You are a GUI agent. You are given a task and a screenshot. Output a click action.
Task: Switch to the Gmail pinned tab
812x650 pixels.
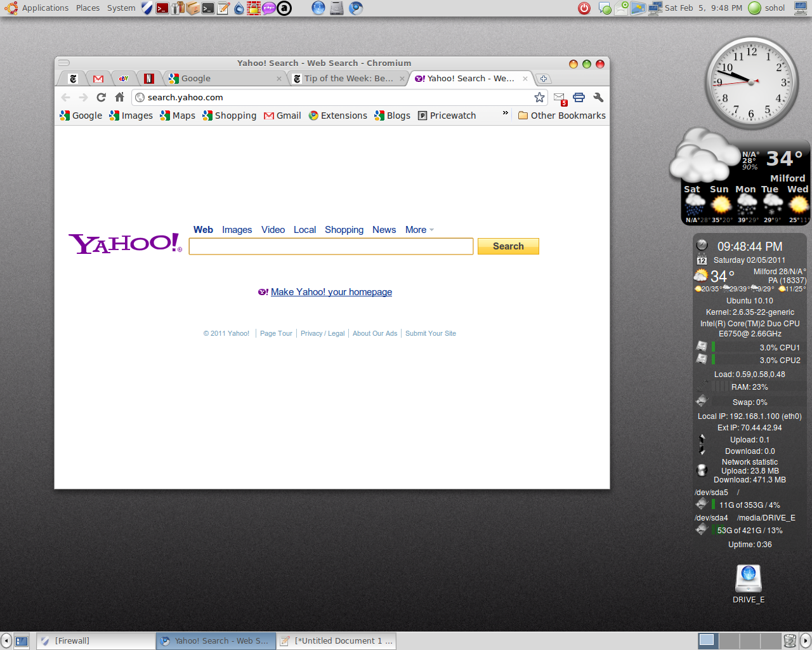coord(98,79)
